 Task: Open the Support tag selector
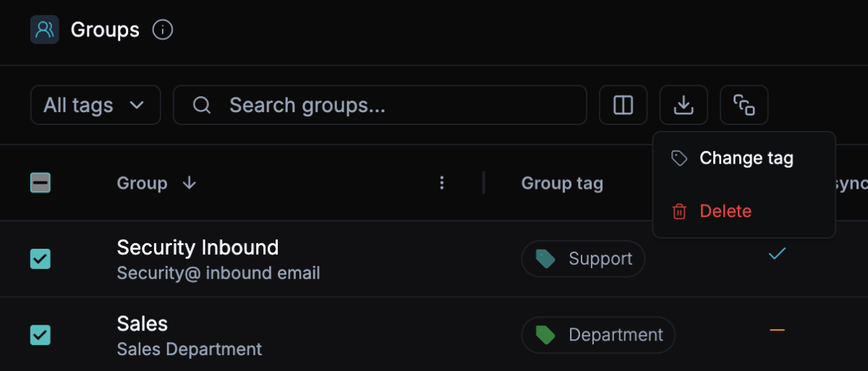(583, 259)
